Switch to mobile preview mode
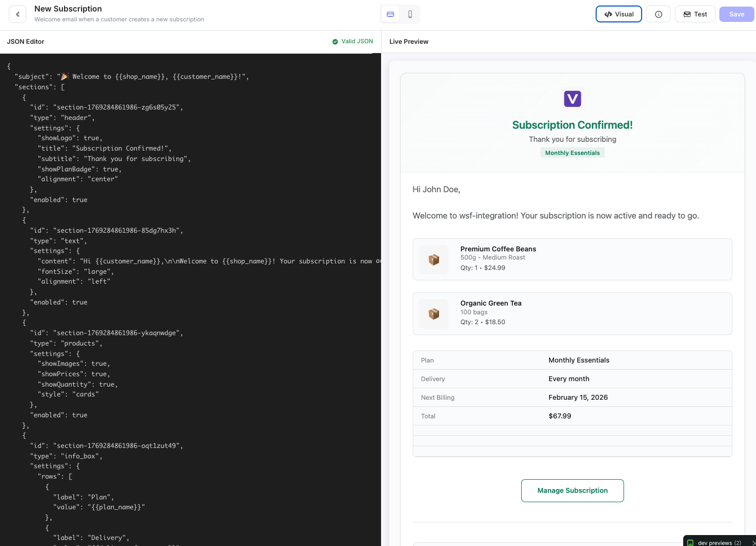 tap(410, 14)
